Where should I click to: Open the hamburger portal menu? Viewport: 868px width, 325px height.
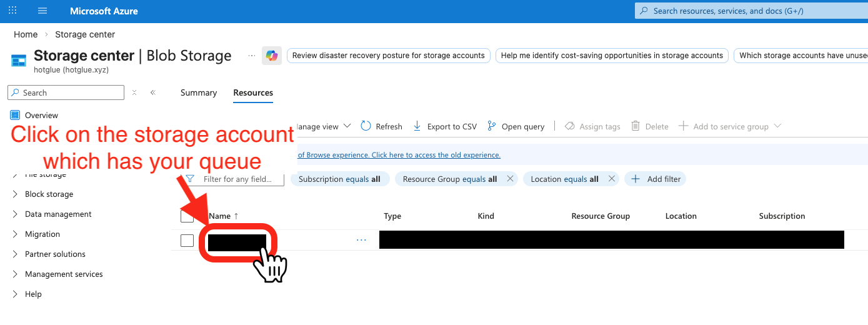42,11
